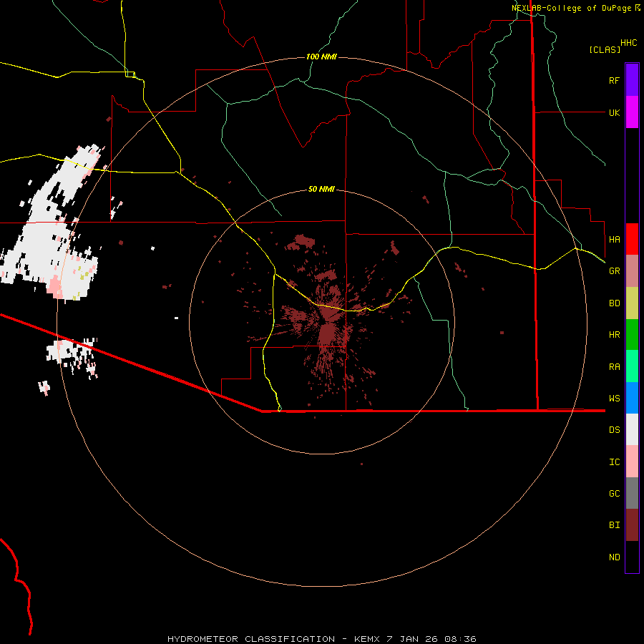Click the IC pink legend swatch
644x644 pixels.
point(632,462)
